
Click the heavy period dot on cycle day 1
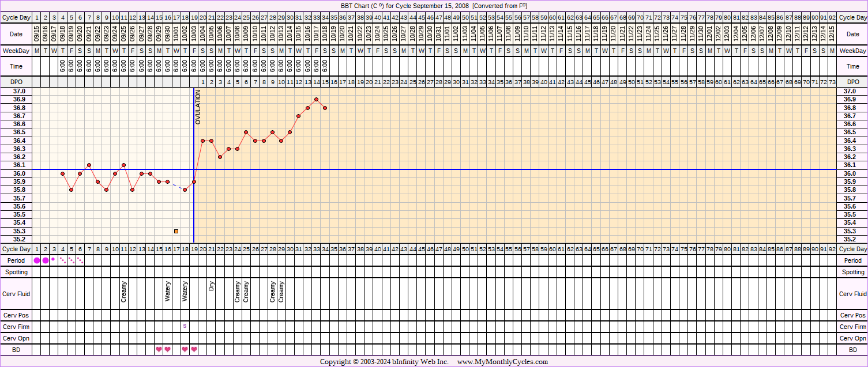point(37,260)
